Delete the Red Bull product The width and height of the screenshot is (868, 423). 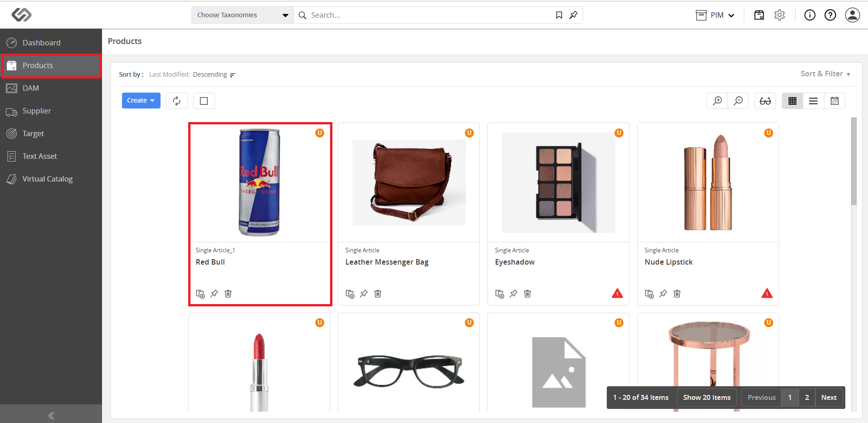[x=228, y=294]
